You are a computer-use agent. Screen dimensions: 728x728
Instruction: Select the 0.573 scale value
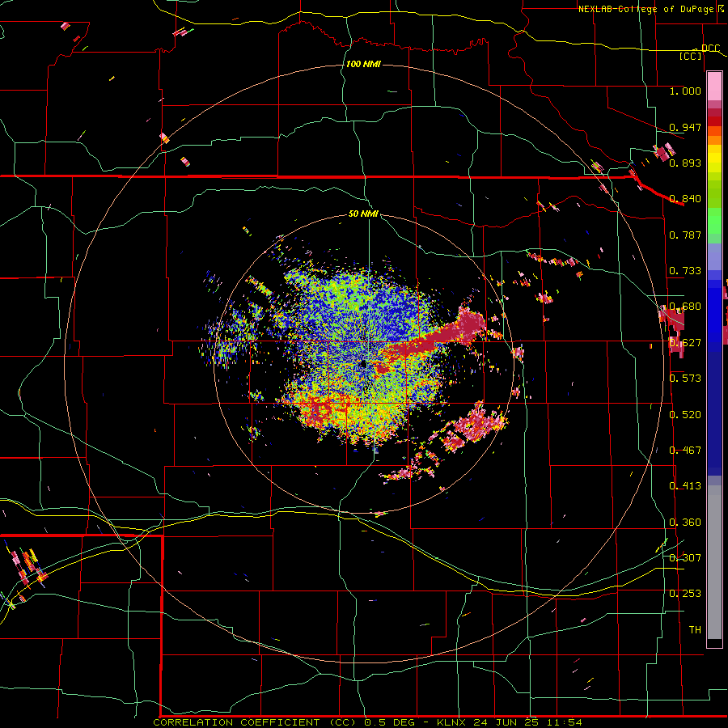[x=685, y=378]
